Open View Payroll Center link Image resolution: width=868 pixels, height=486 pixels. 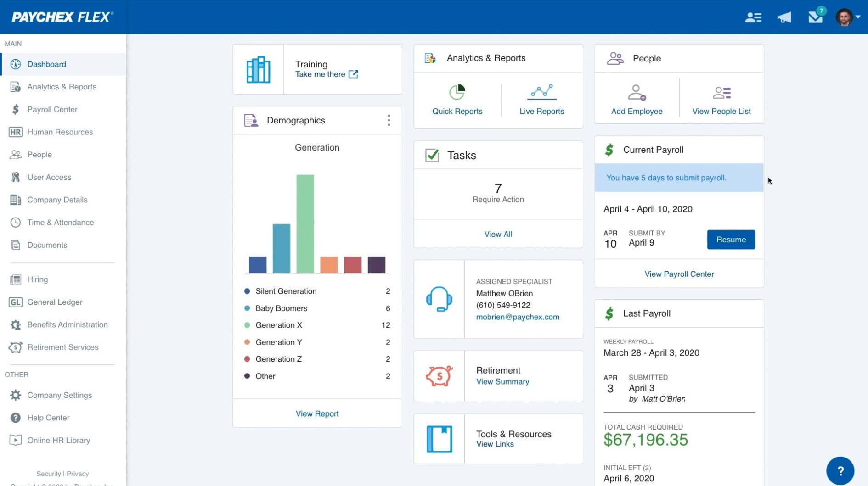click(679, 274)
